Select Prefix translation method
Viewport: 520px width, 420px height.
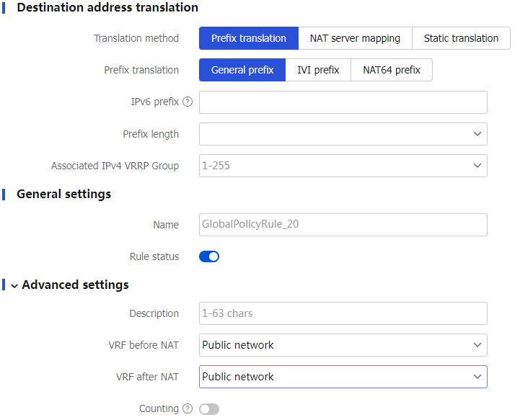pyautogui.click(x=249, y=38)
